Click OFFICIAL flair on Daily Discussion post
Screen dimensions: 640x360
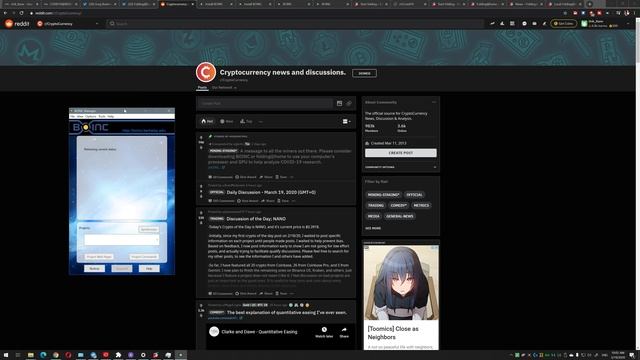tap(217, 192)
